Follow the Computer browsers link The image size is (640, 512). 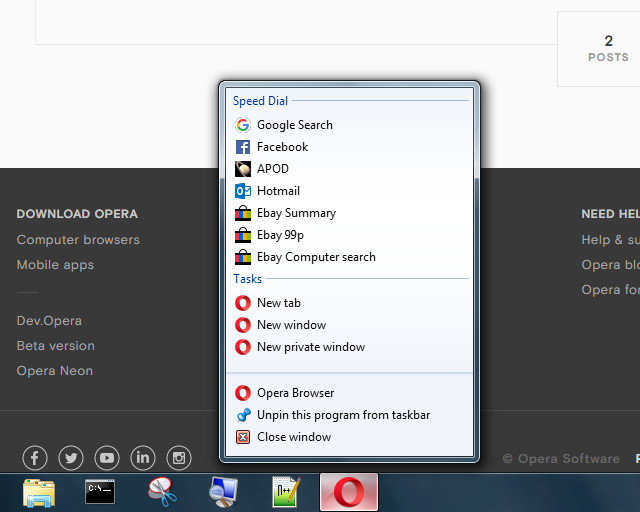coord(78,240)
